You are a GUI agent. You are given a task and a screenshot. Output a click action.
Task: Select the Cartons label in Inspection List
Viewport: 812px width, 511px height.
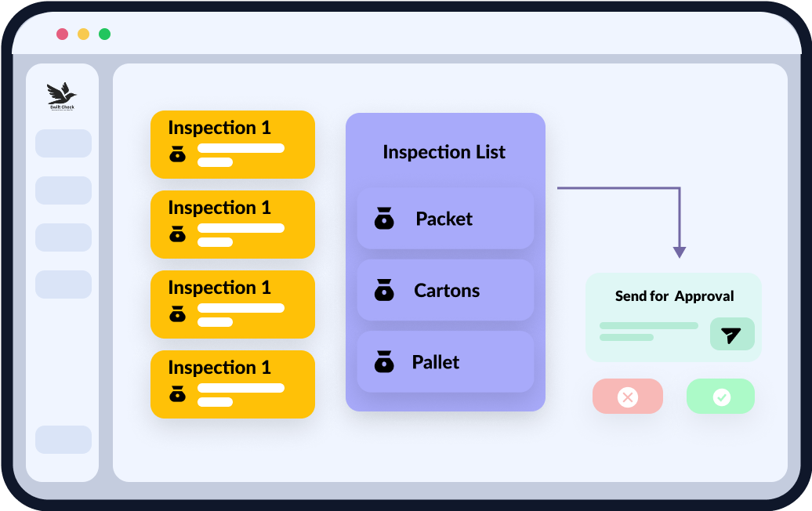point(447,291)
